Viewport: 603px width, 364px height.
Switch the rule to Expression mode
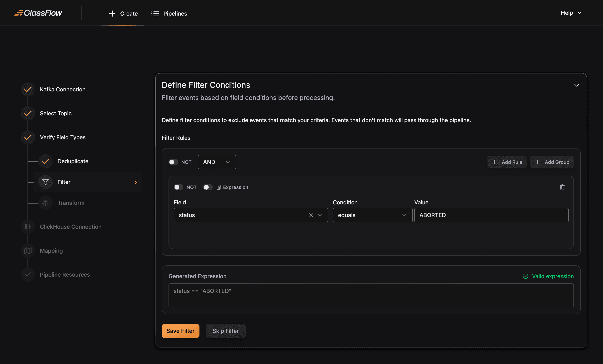(208, 187)
